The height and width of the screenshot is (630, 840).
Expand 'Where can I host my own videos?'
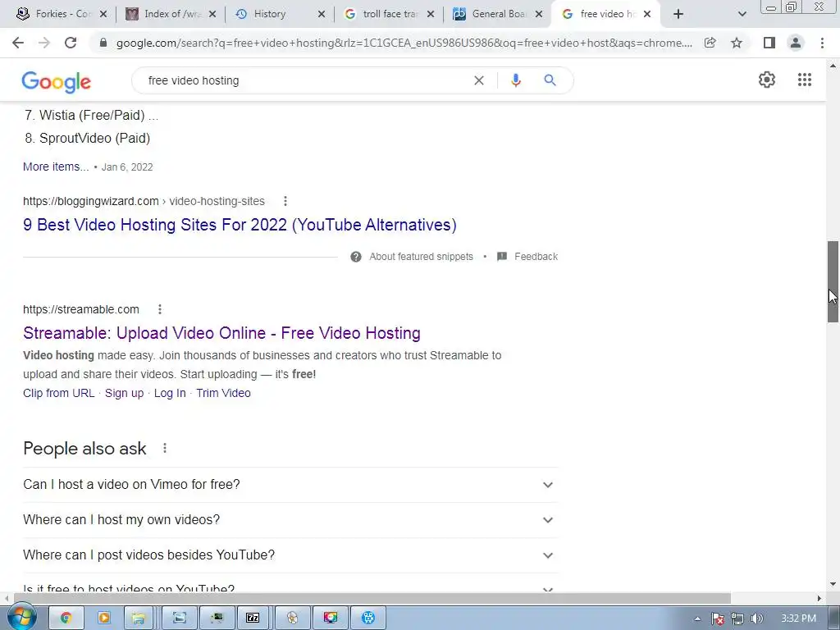click(x=290, y=519)
